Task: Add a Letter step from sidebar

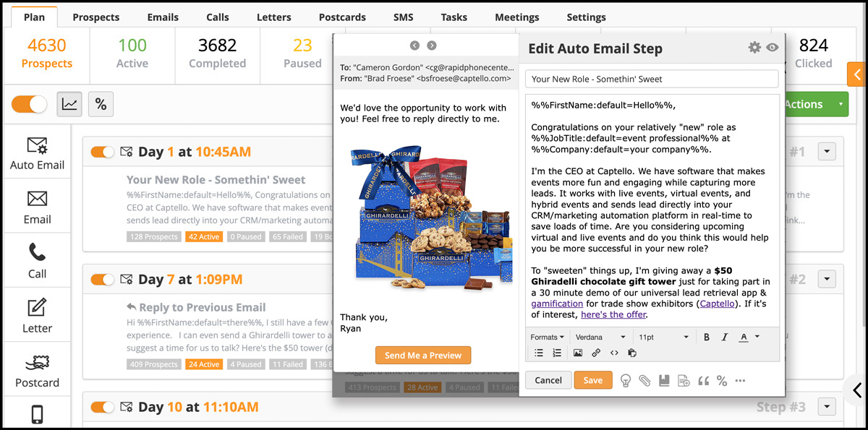Action: click(x=37, y=317)
